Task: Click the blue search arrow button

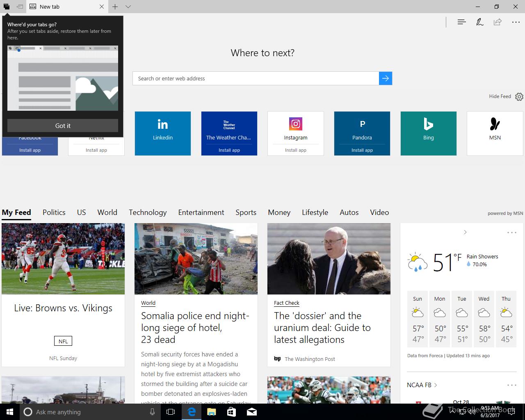Action: pyautogui.click(x=386, y=78)
